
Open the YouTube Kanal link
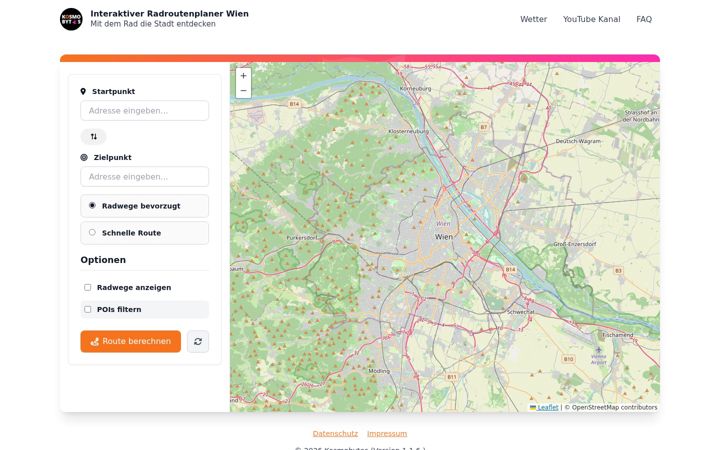pyautogui.click(x=591, y=19)
